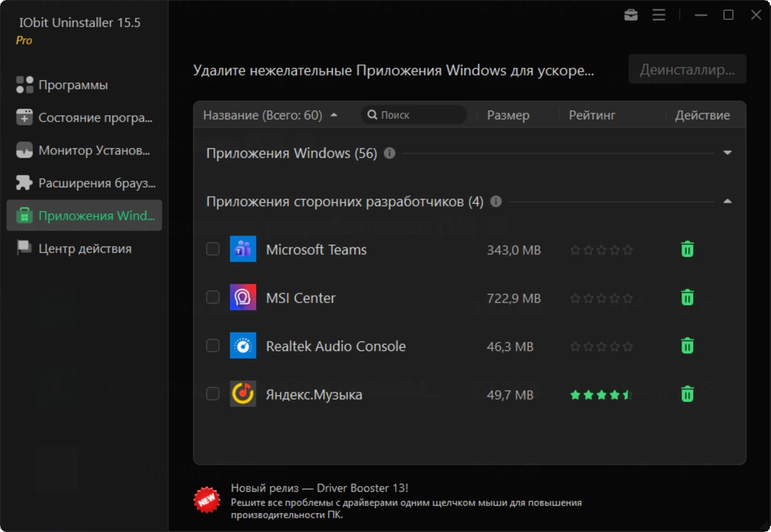Click the Приложения Wind... green icon

(24, 216)
